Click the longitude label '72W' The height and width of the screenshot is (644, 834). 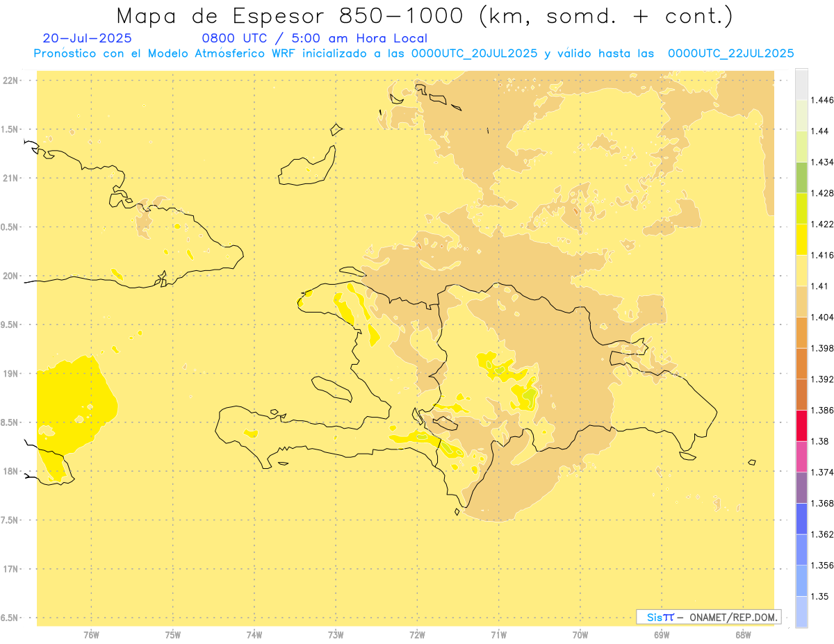point(417,634)
